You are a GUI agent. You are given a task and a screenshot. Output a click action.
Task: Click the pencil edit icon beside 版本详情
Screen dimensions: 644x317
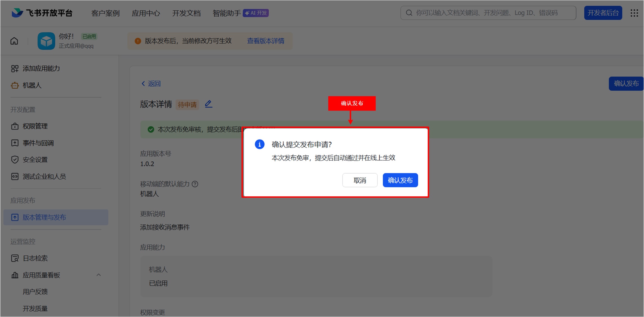click(208, 104)
